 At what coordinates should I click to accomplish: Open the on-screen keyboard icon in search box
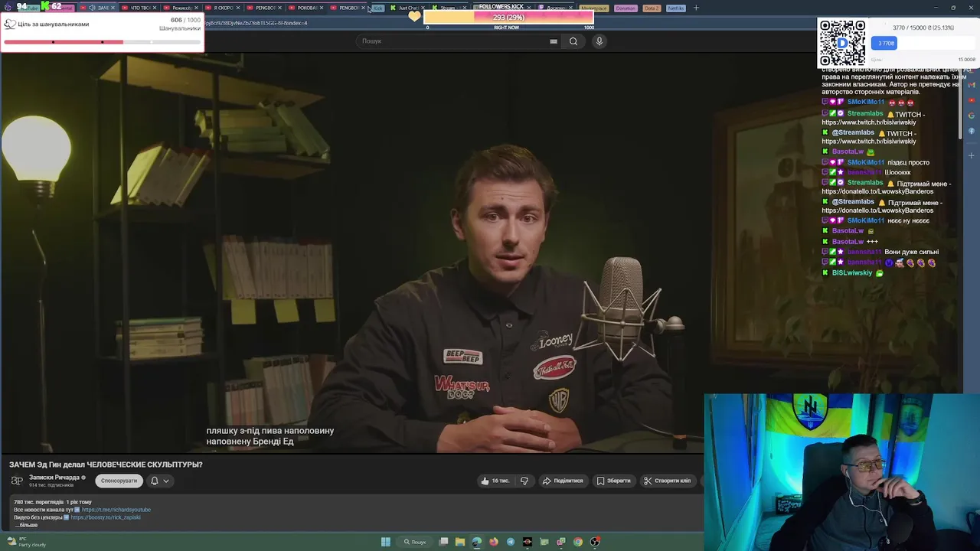(554, 41)
